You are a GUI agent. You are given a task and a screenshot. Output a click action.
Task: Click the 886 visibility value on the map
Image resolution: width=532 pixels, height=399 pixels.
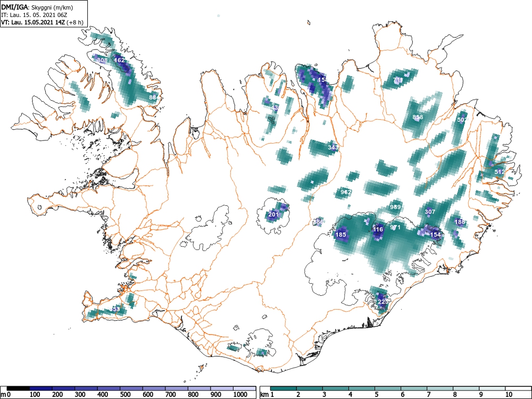pos(318,222)
